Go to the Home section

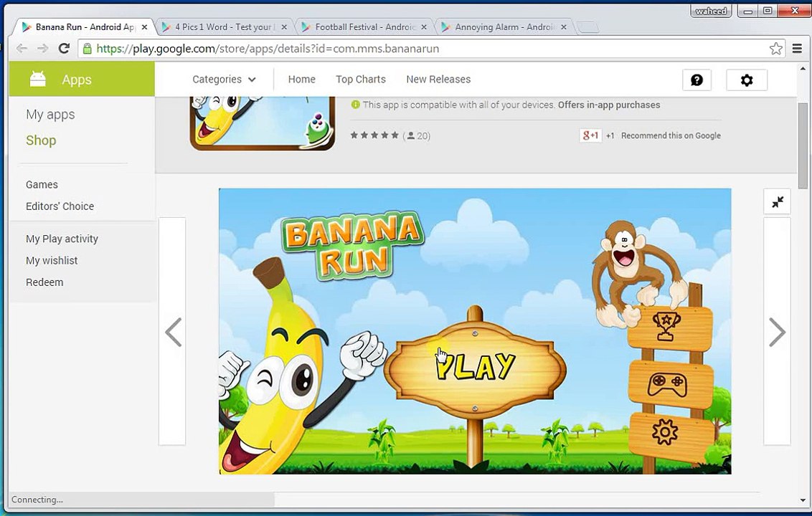(x=302, y=79)
